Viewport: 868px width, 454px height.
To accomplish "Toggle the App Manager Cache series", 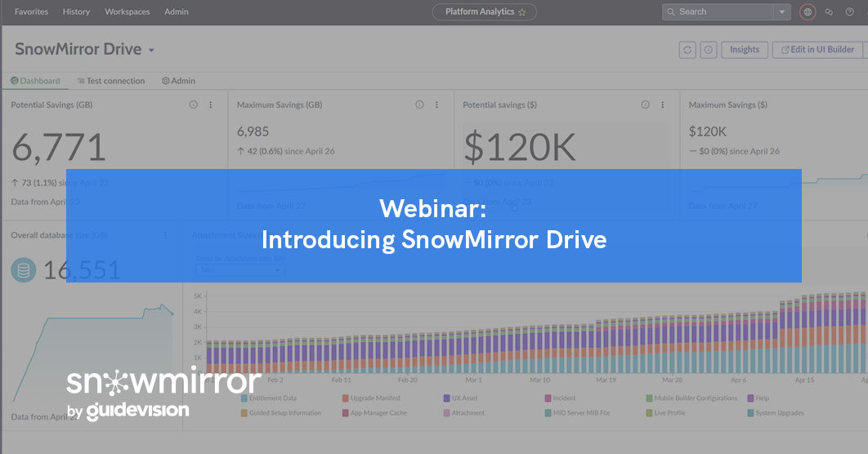I will 375,413.
